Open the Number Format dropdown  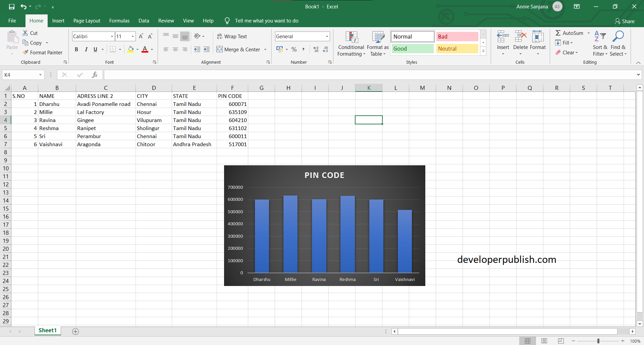click(x=326, y=36)
